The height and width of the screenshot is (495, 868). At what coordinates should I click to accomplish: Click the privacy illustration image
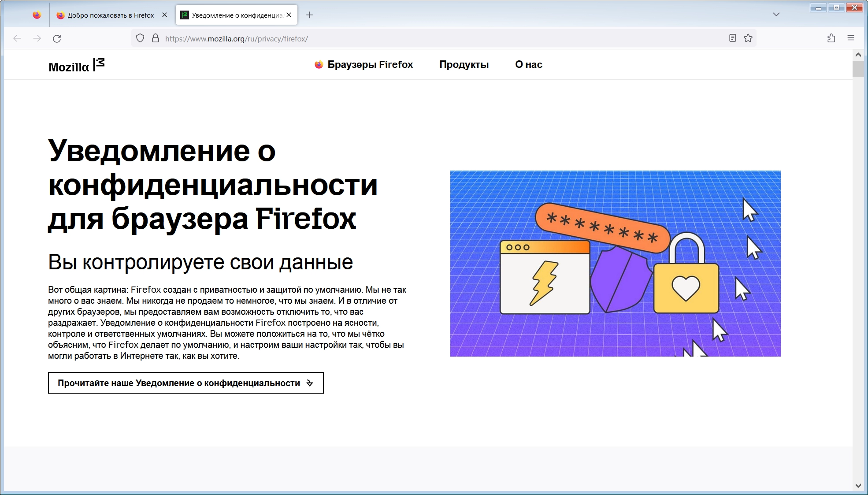click(615, 264)
